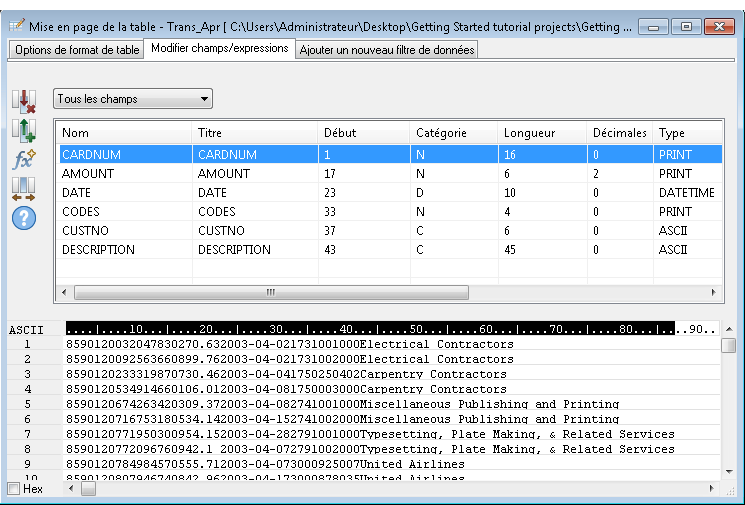Select the 'Modifier champs/expressions' tab
The width and height of the screenshot is (745, 505).
pos(220,48)
